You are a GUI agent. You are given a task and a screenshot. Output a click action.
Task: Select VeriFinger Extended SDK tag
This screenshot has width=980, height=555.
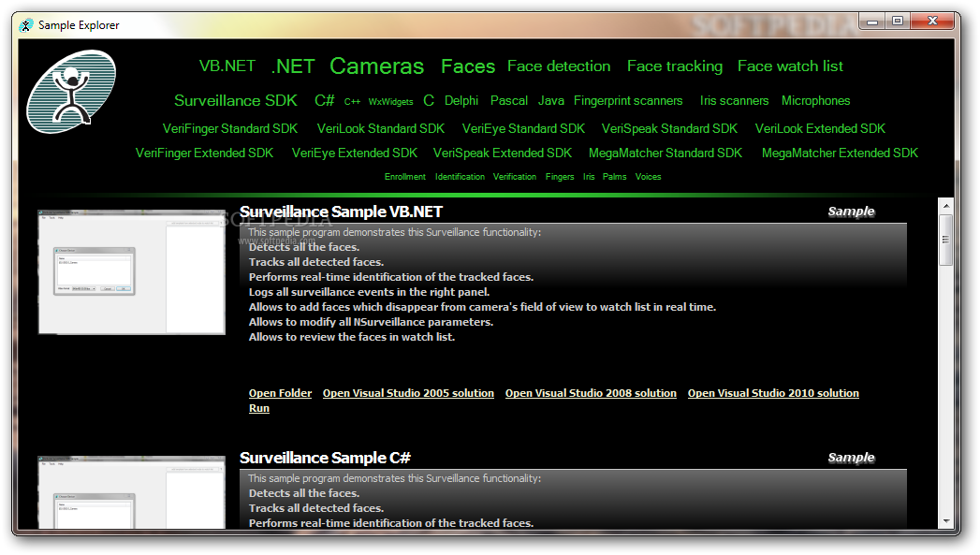[204, 153]
